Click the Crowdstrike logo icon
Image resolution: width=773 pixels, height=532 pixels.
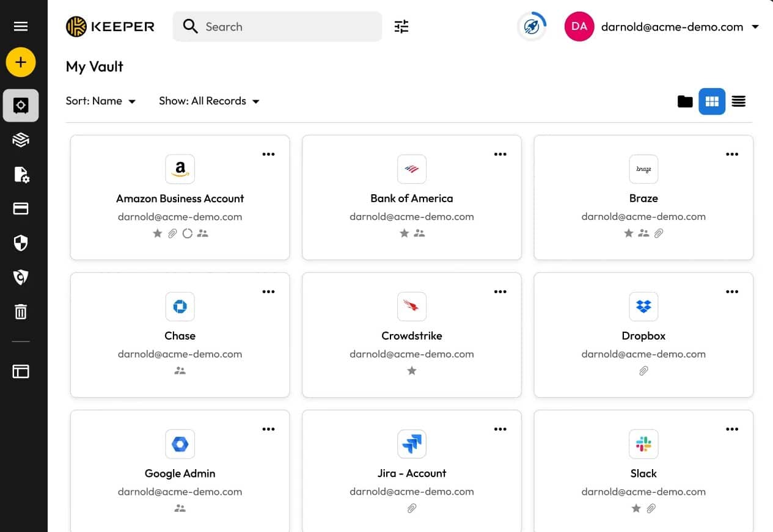point(412,307)
